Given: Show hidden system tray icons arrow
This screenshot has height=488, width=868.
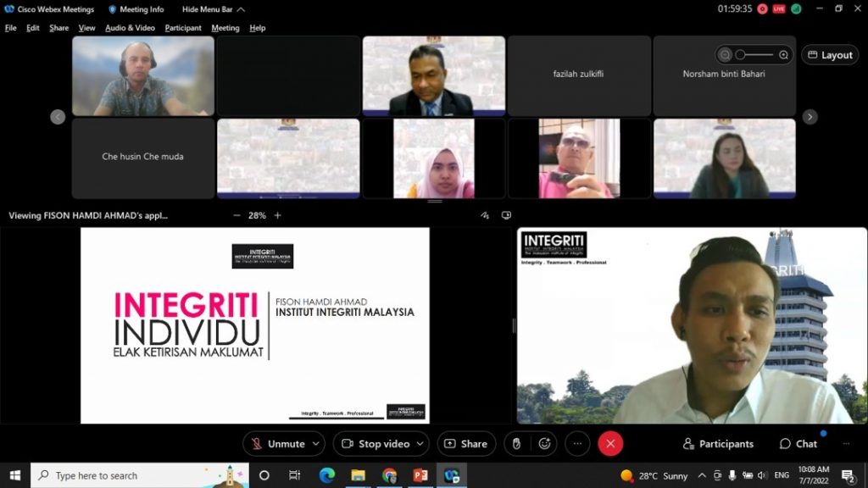Looking at the screenshot, I should [701, 476].
